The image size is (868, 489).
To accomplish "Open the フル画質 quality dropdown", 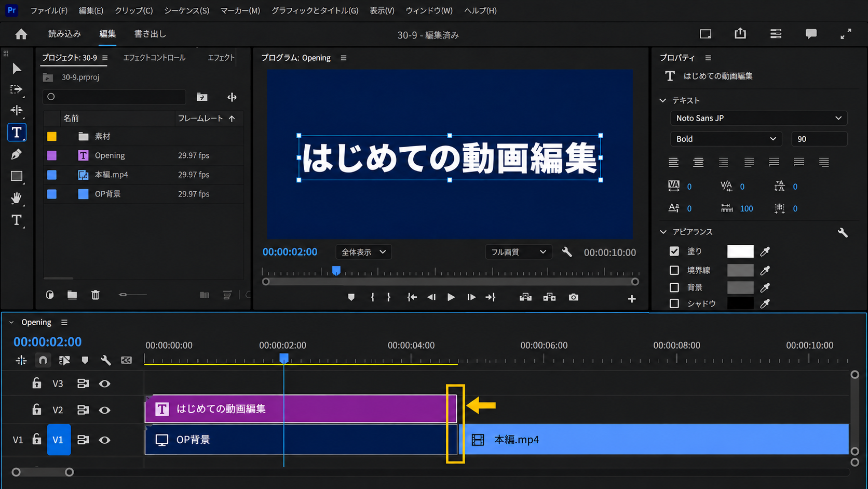I will pos(518,252).
